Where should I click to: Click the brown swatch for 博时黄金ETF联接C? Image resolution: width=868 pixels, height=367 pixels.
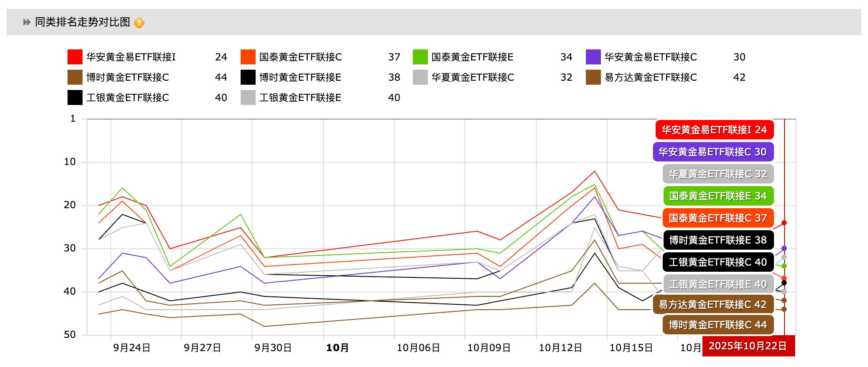pyautogui.click(x=75, y=77)
